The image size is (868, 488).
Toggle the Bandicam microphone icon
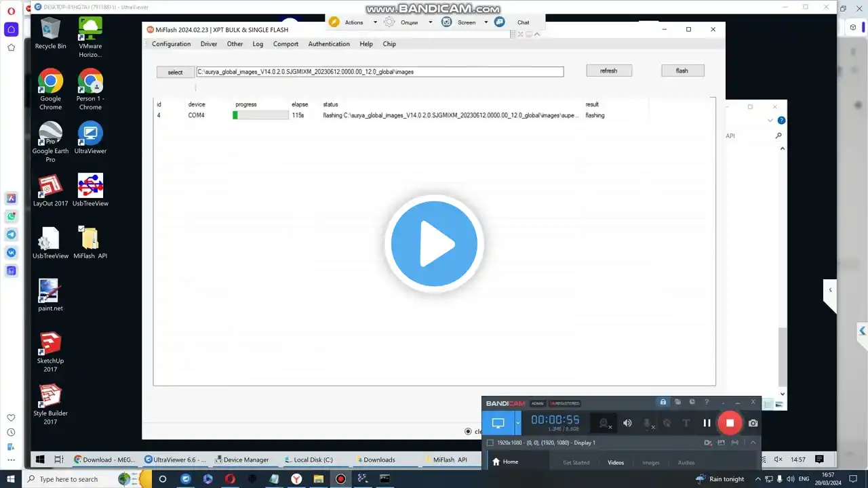648,423
